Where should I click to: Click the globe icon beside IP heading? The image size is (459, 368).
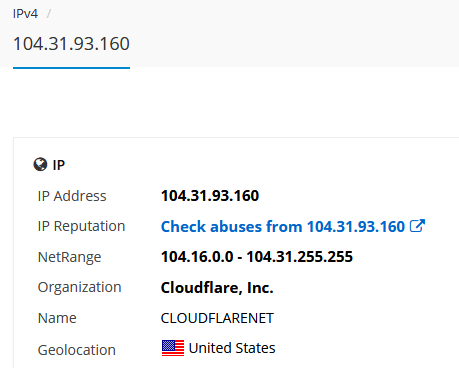40,164
